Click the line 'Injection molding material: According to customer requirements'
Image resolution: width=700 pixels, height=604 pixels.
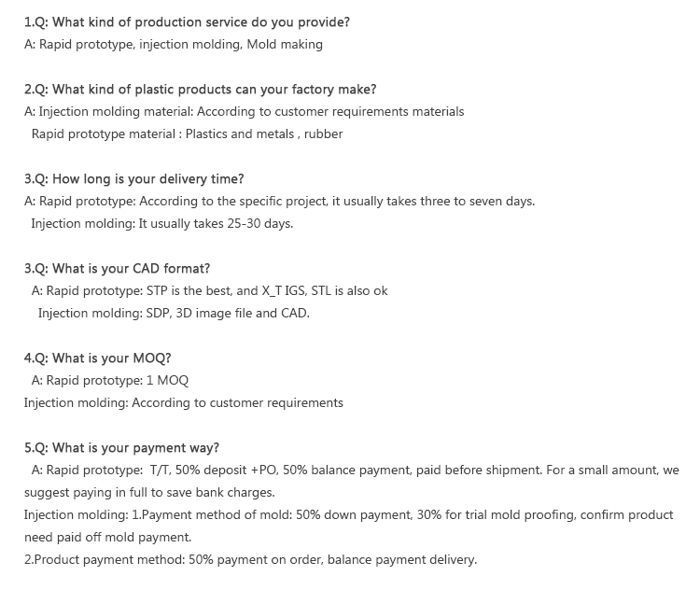(x=245, y=112)
